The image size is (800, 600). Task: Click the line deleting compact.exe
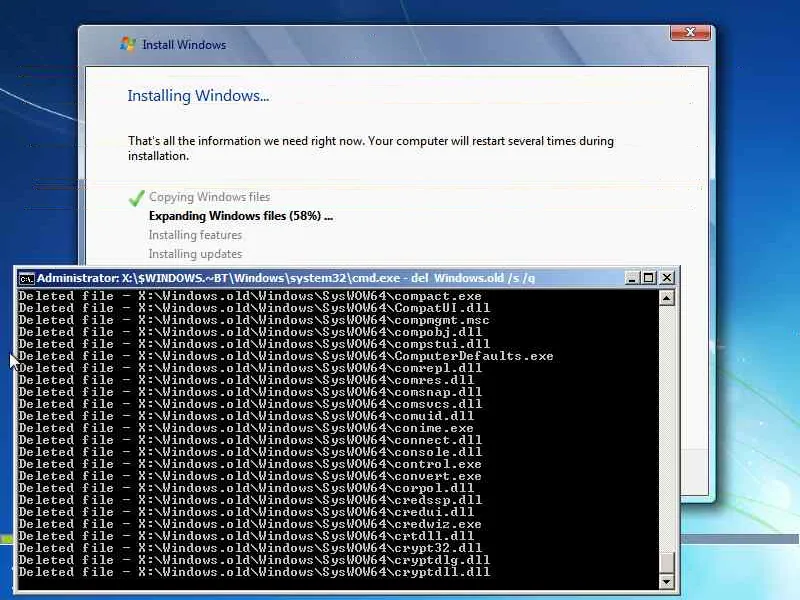(250, 296)
